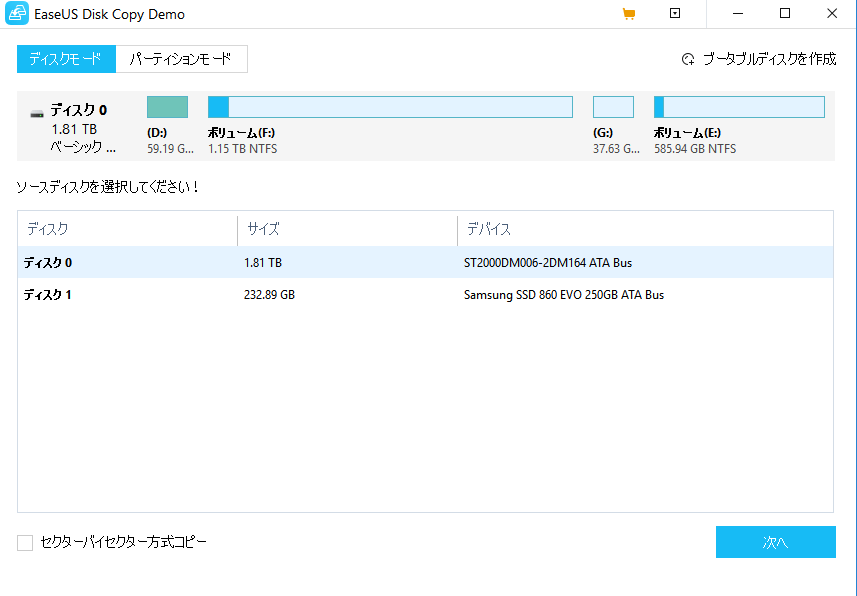This screenshot has width=857, height=596.
Task: Click the Disk 0 drive icon
Action: point(37,112)
